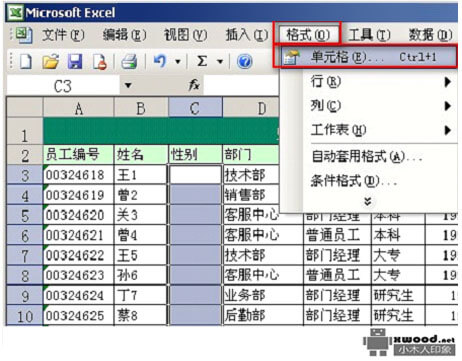The image size is (462, 361).
Task: Click the Select All corner box
Action: click(25, 107)
